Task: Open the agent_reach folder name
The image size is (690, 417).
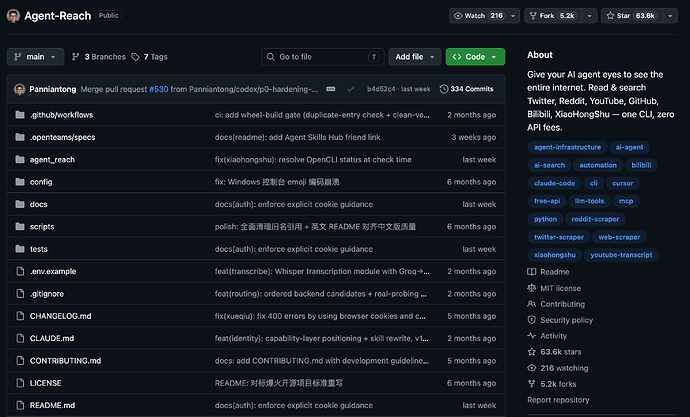Action: 52,160
